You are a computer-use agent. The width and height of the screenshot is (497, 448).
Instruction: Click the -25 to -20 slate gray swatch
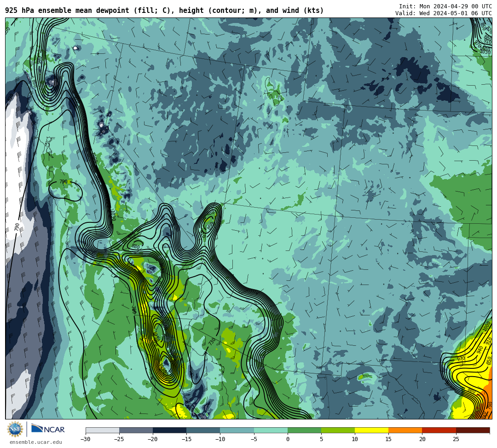[x=136, y=430]
